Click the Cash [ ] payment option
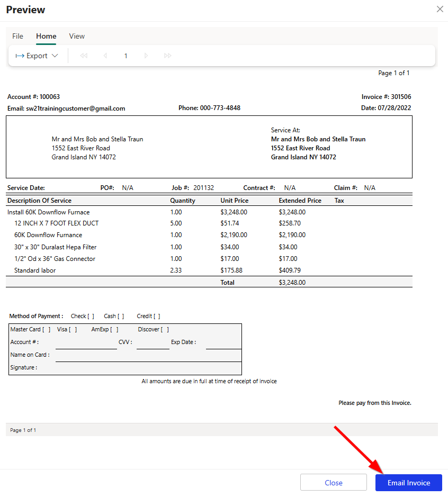Image resolution: width=448 pixels, height=497 pixels. 114,316
